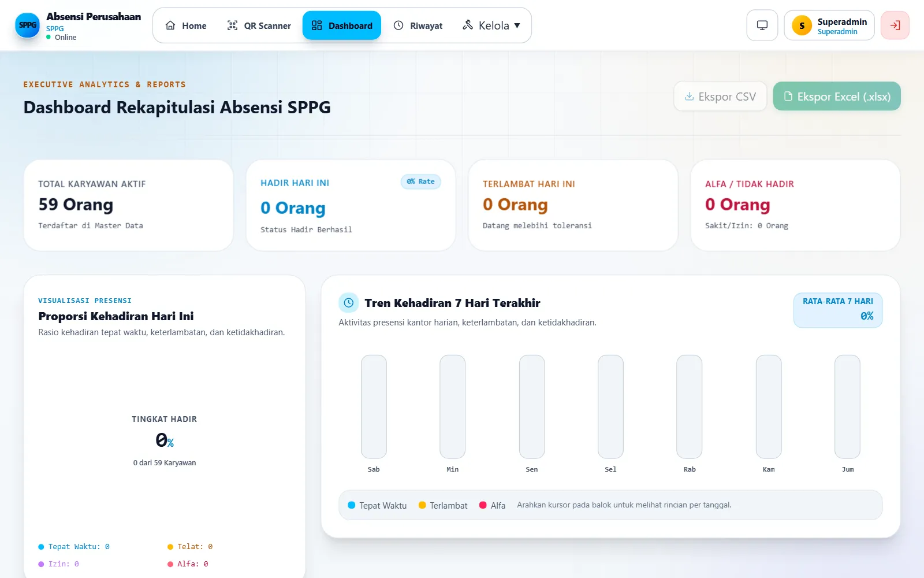Export data with Ekspor CSV button
The width and height of the screenshot is (924, 578).
(720, 97)
